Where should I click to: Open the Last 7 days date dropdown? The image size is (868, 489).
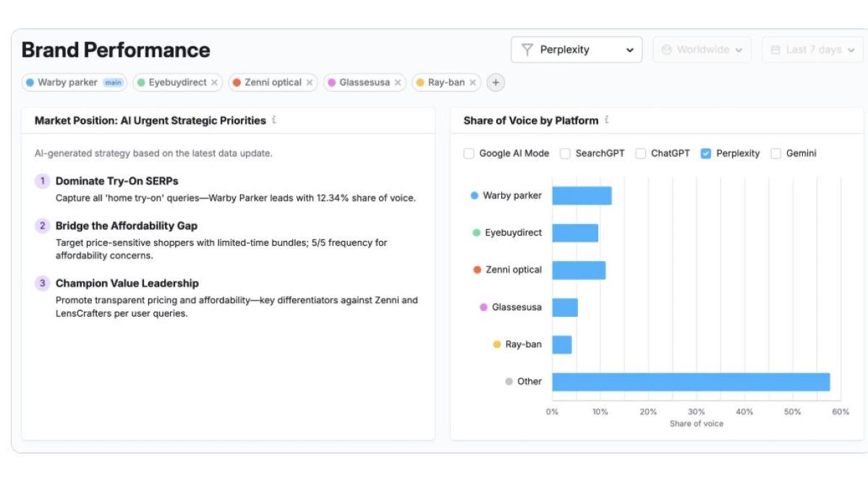[x=813, y=50]
